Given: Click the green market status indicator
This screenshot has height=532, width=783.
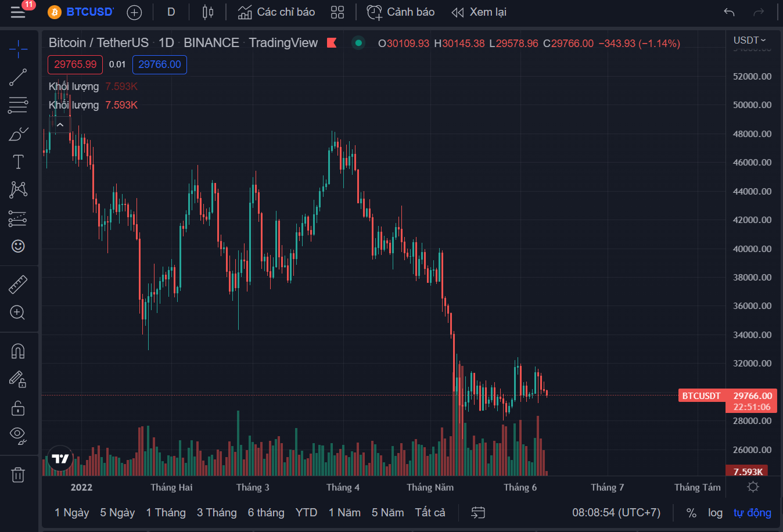Looking at the screenshot, I should 358,42.
